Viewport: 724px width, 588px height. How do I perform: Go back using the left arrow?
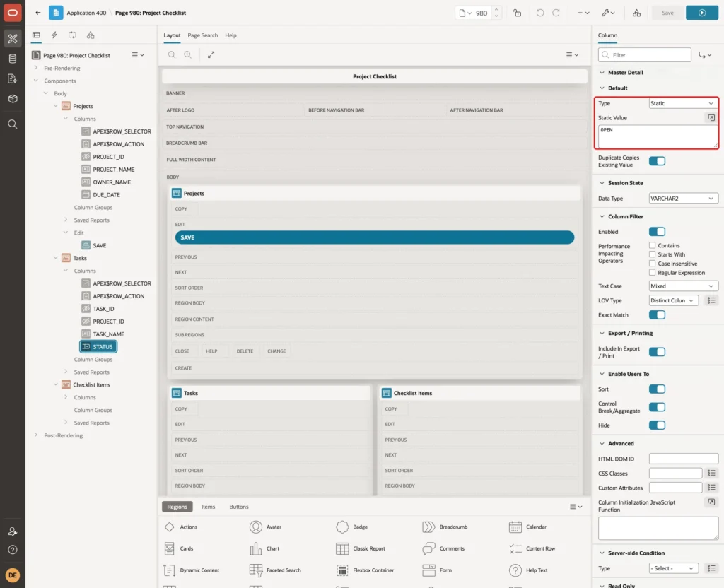(x=38, y=13)
